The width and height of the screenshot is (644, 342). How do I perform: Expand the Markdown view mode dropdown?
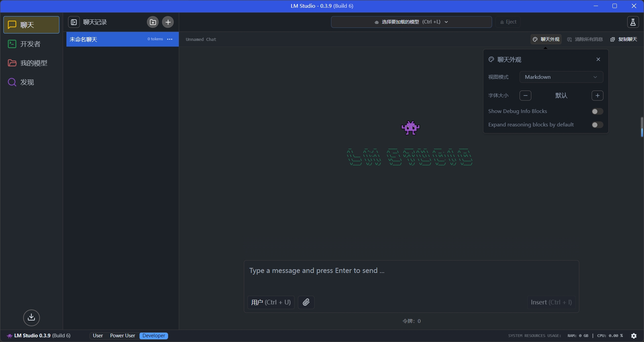(561, 77)
